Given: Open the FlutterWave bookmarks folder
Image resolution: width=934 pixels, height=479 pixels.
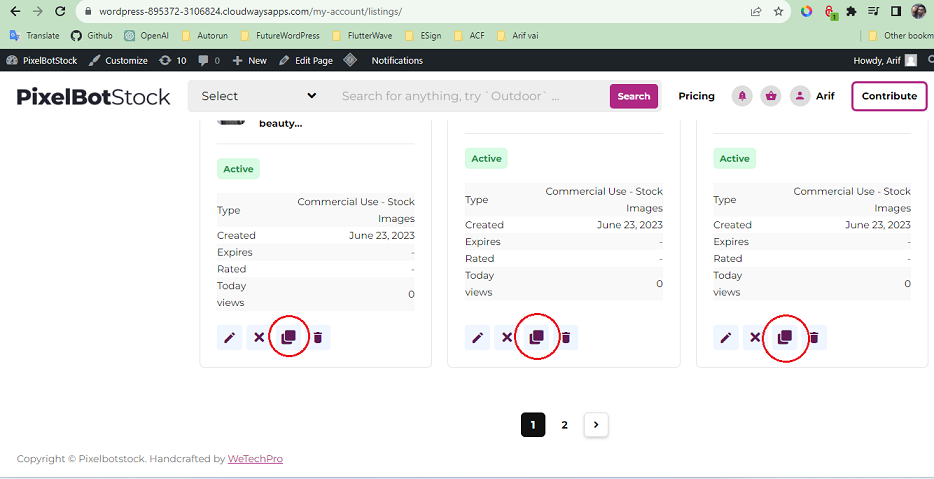Looking at the screenshot, I should pos(362,36).
